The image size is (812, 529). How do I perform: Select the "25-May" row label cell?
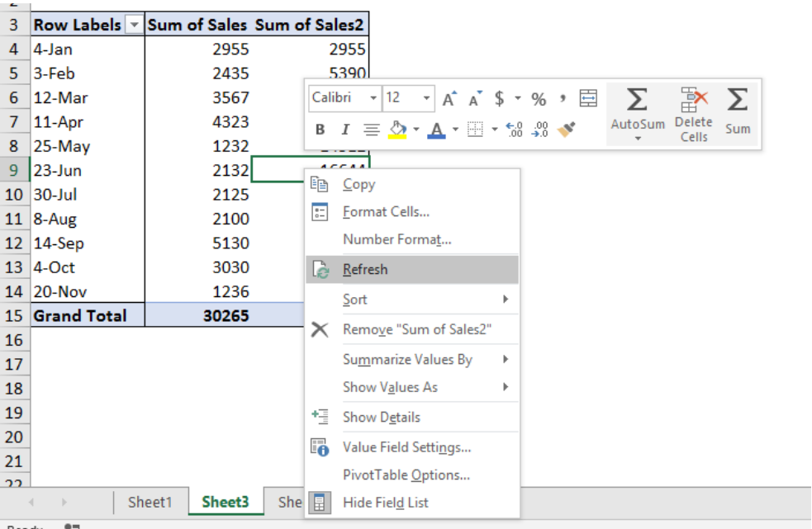(88, 146)
